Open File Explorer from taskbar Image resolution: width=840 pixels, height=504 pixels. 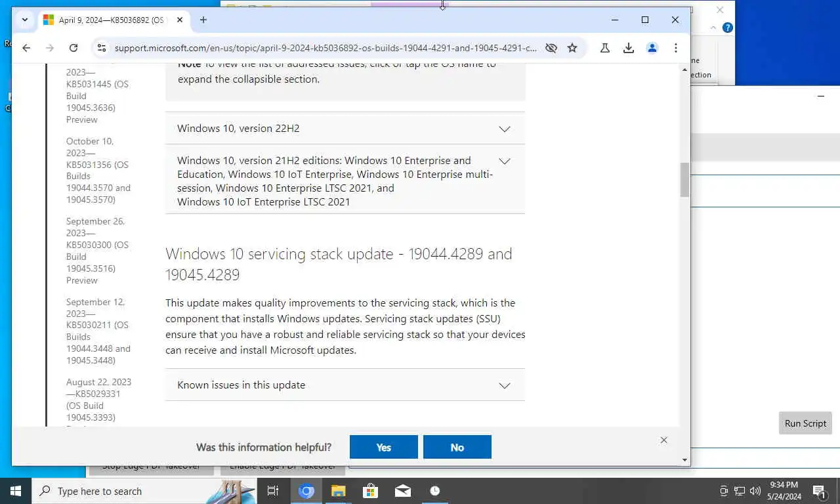coord(338,491)
